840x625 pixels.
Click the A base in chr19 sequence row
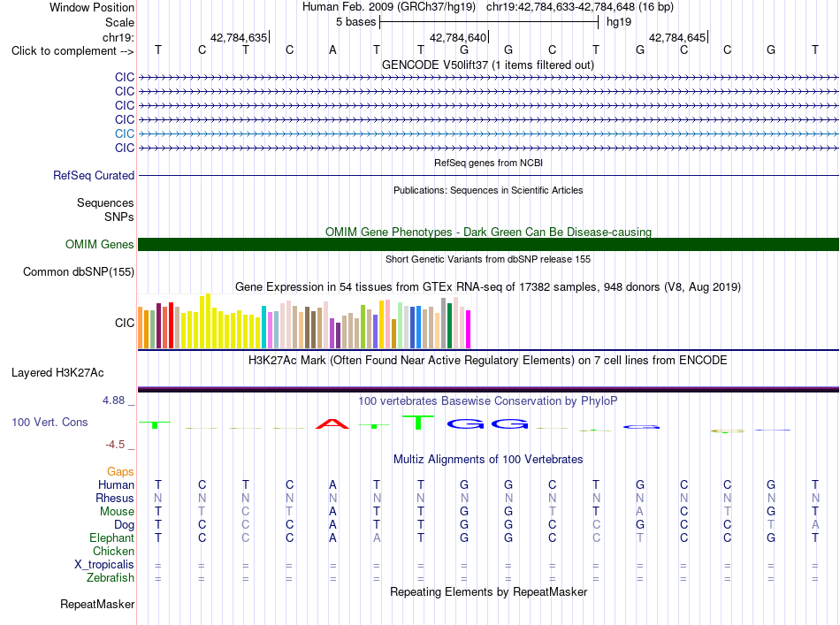(332, 50)
